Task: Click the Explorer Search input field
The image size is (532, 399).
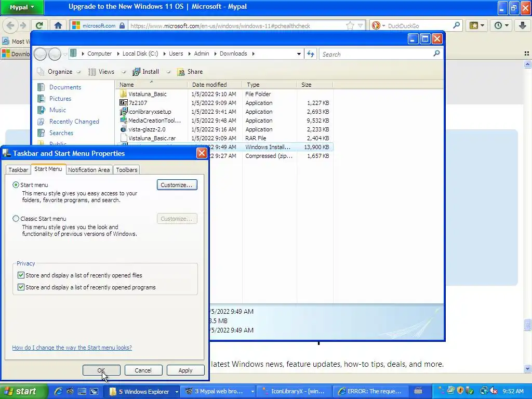Action: pos(376,54)
